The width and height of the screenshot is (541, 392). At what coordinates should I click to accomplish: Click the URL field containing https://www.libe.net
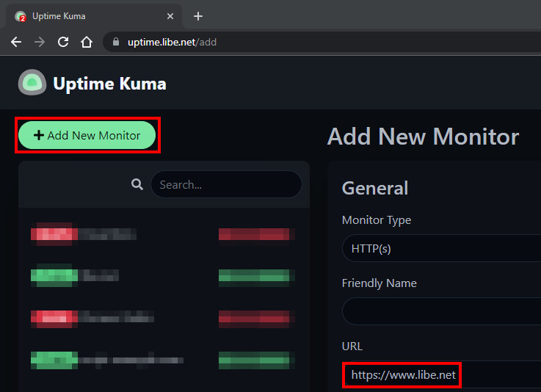tap(440, 375)
